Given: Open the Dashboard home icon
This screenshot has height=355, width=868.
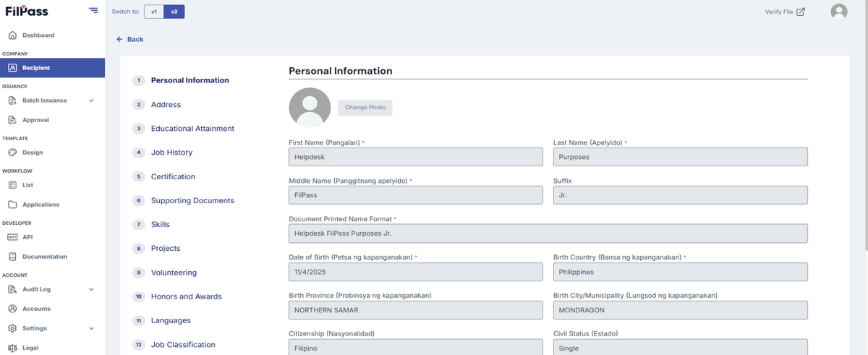Looking at the screenshot, I should 12,35.
